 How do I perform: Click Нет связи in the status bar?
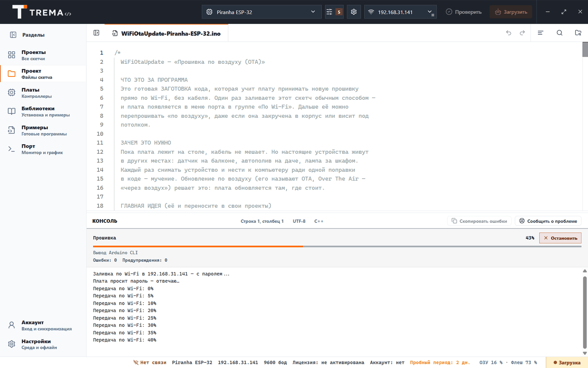[150, 363]
